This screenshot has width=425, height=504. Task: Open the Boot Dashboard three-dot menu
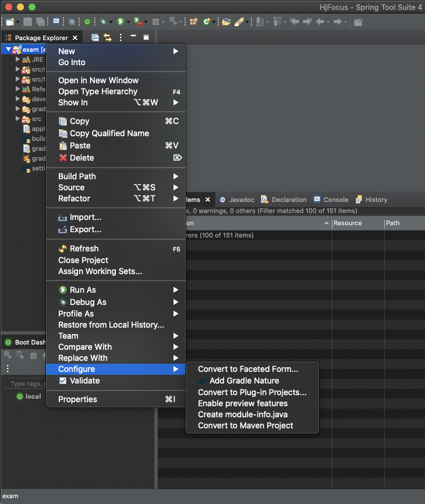pos(8,368)
